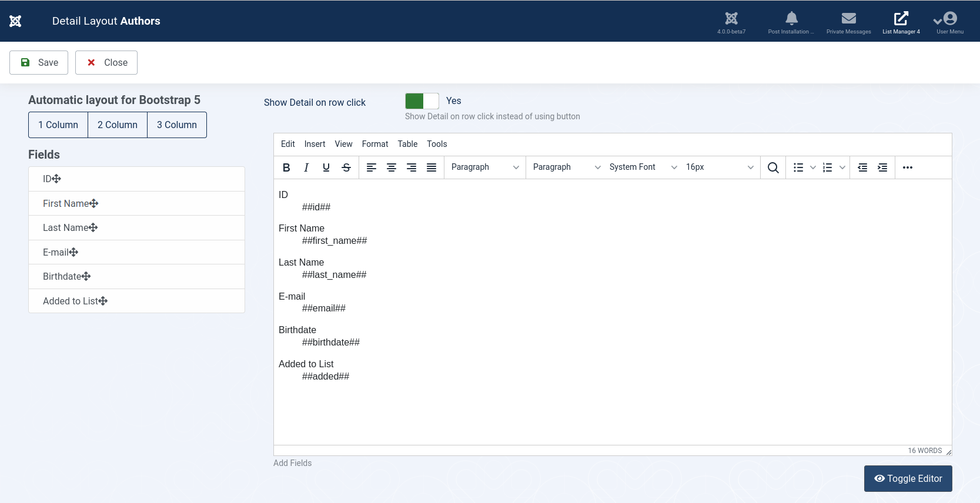Choose 1 Column layout
Viewport: 980px width, 503px height.
coord(58,125)
